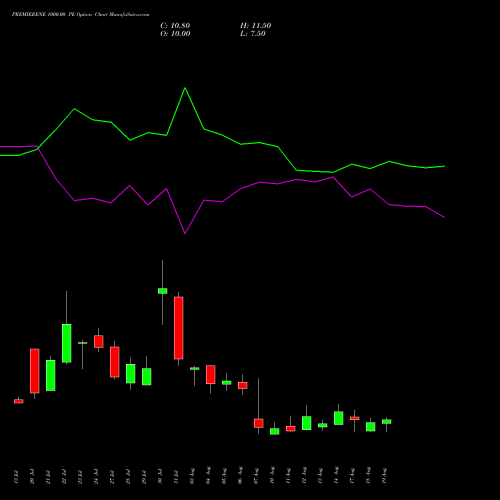Click the 07 Aug date axis label
500x500 pixels.
pyautogui.click(x=256, y=476)
